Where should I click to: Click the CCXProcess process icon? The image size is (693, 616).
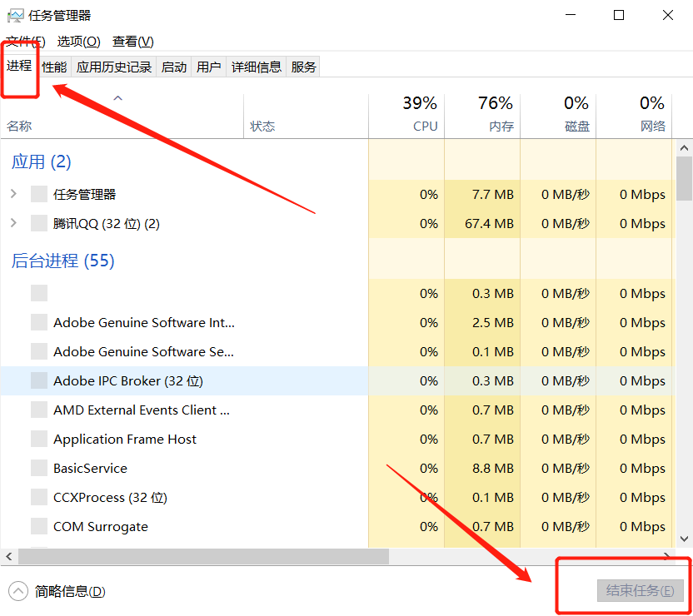pyautogui.click(x=39, y=497)
